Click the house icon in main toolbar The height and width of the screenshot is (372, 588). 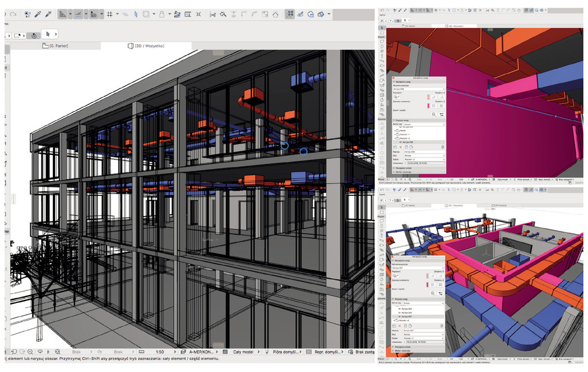pyautogui.click(x=276, y=14)
